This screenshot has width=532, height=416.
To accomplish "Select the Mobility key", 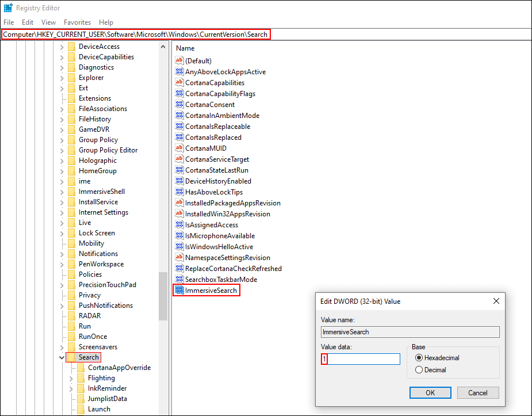I will 91,243.
